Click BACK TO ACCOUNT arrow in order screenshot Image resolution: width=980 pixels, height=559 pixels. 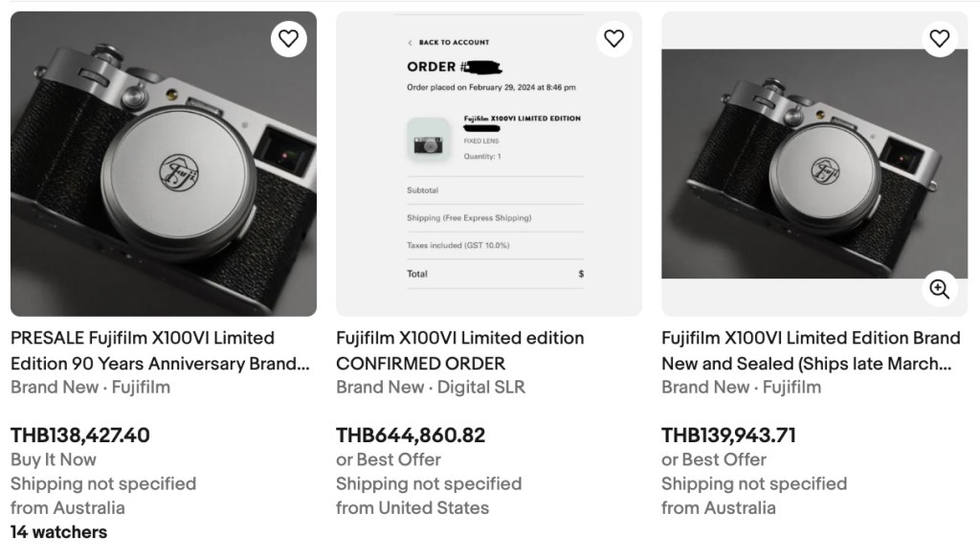point(411,43)
